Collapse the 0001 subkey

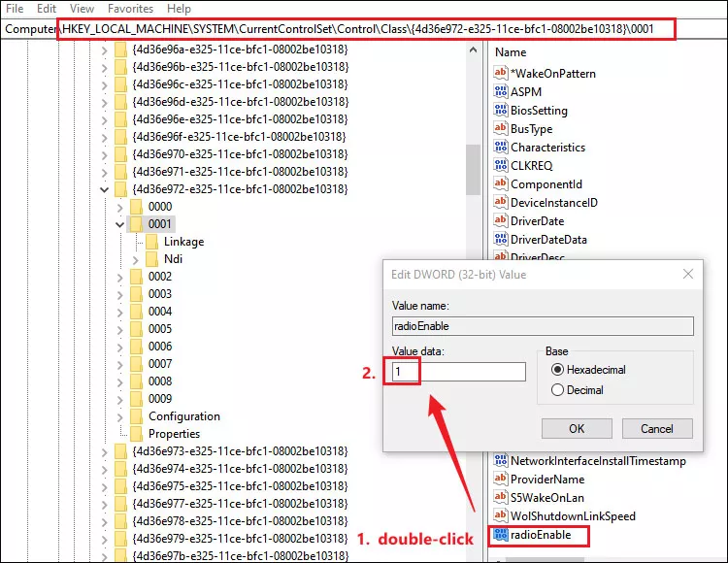[119, 224]
